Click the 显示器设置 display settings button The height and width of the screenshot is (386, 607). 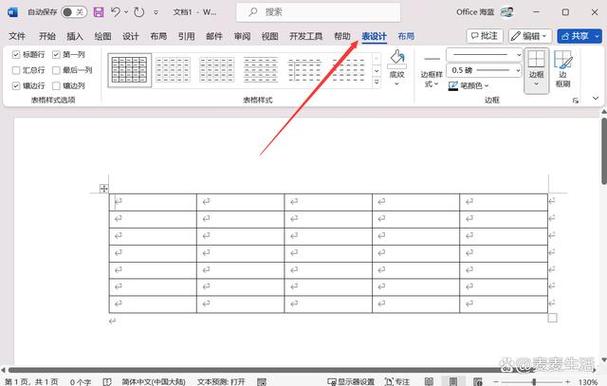(x=351, y=382)
